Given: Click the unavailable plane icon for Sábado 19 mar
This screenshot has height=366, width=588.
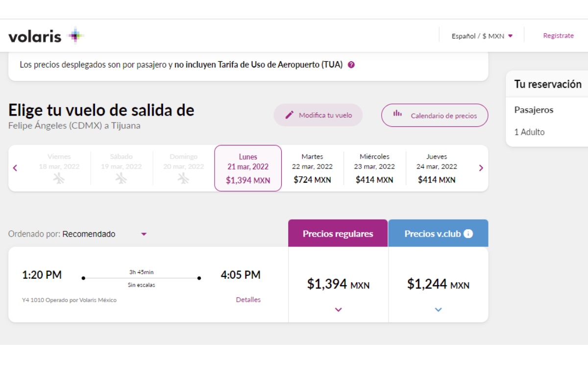Looking at the screenshot, I should click(121, 178).
